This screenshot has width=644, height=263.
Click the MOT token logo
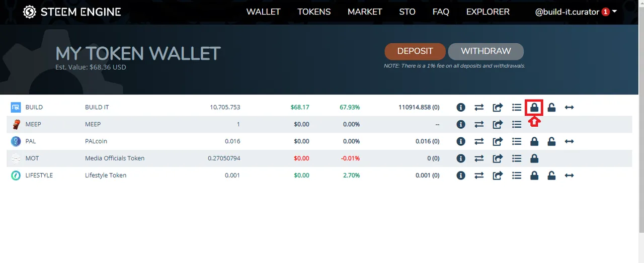coord(16,158)
